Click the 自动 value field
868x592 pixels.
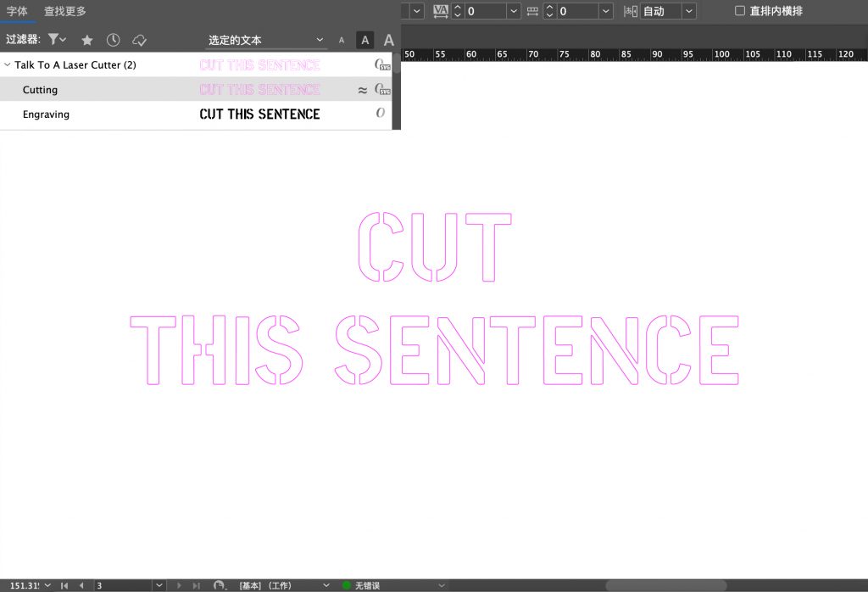click(661, 11)
